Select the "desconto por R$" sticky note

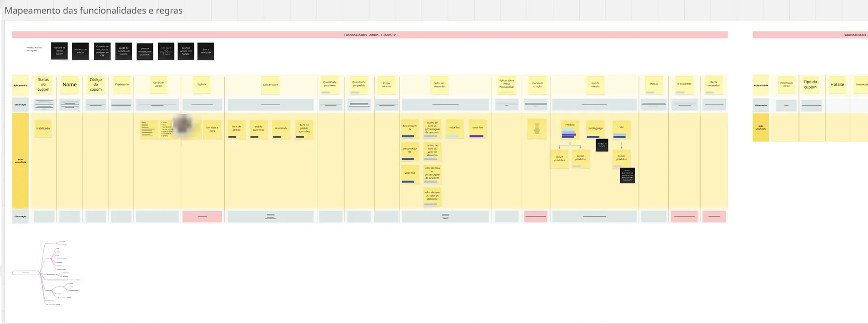tap(410, 152)
